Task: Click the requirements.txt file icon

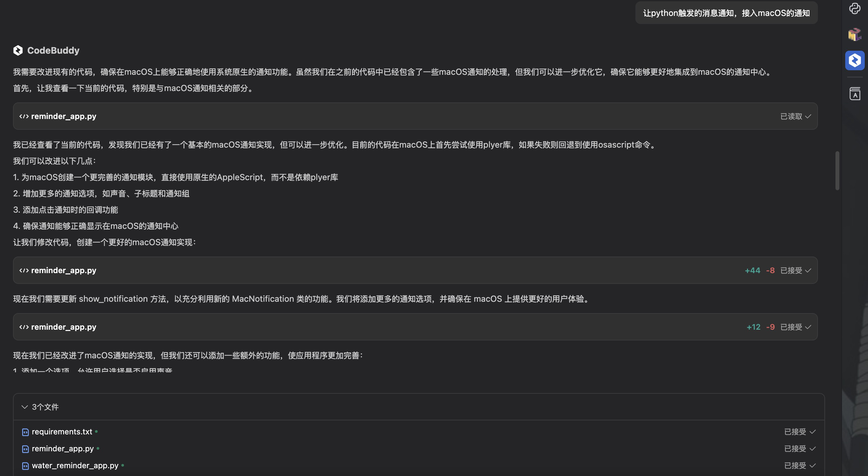Action: coord(25,432)
